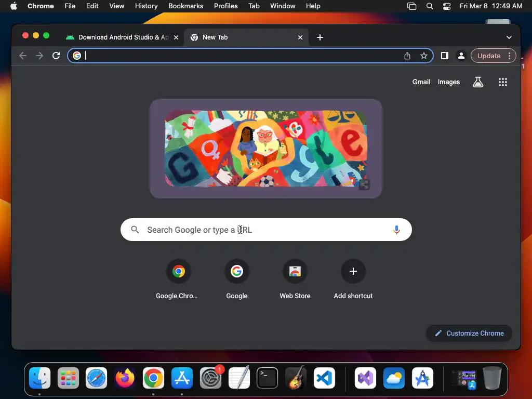Open the Tab menu

[x=254, y=6]
